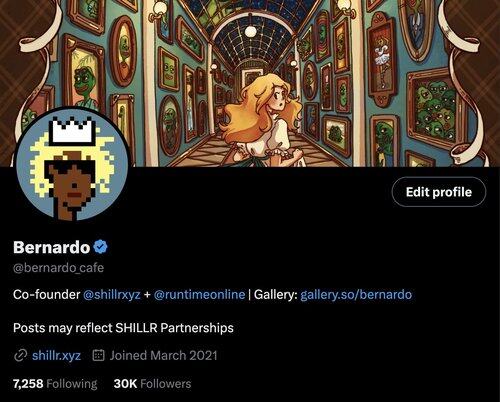Open the shillr.xyz website link
The image size is (500, 402).
tap(56, 355)
